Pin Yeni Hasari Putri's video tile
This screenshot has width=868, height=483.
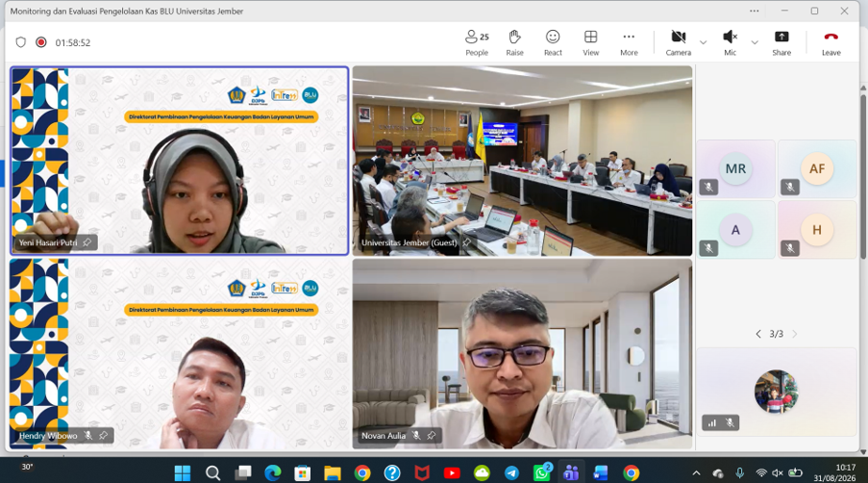click(87, 242)
